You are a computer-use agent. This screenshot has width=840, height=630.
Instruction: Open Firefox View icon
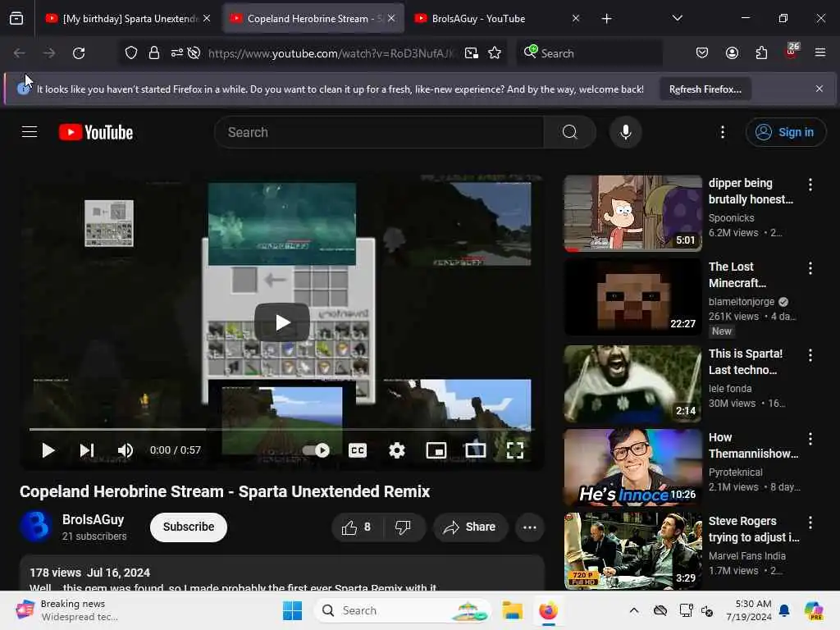click(x=16, y=19)
